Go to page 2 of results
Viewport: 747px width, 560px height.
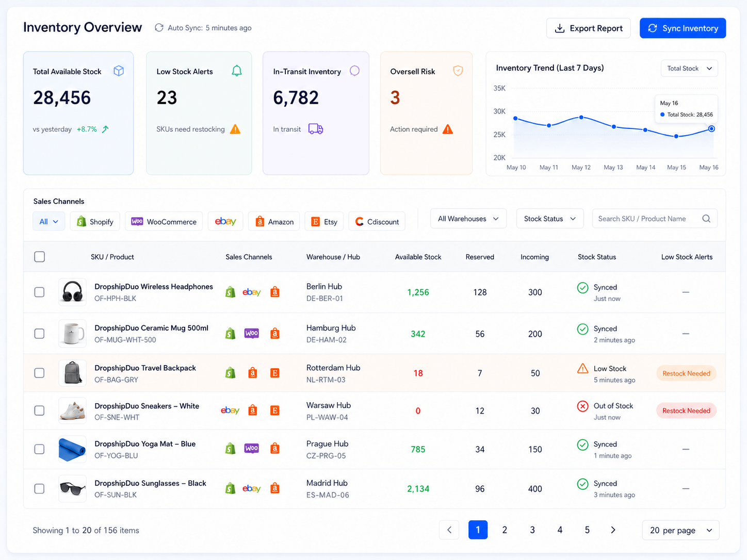[505, 530]
